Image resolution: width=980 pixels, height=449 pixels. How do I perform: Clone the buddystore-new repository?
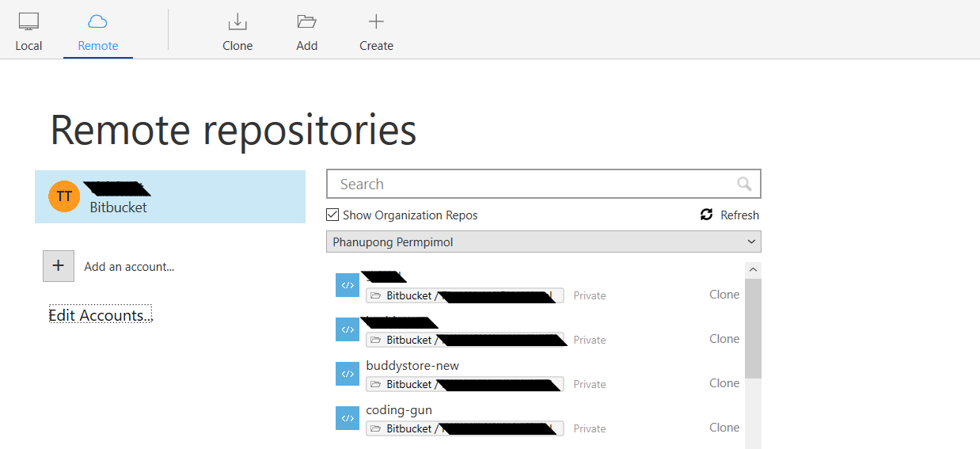tap(724, 383)
